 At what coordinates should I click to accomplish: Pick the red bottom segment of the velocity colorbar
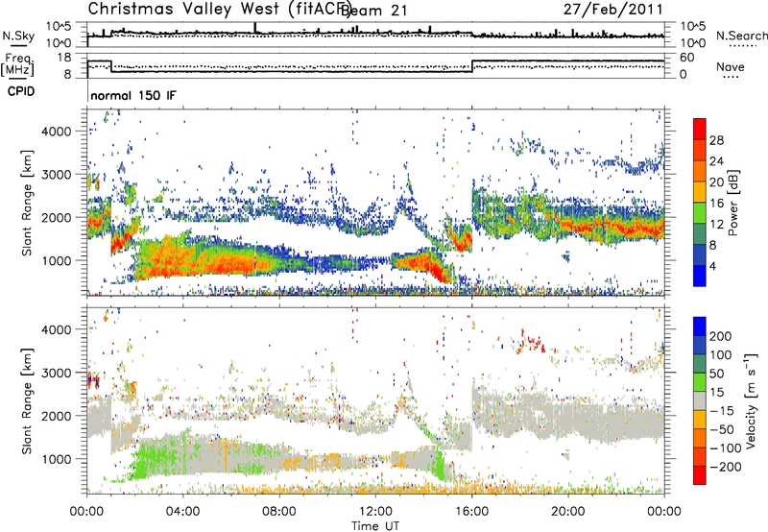pos(700,475)
